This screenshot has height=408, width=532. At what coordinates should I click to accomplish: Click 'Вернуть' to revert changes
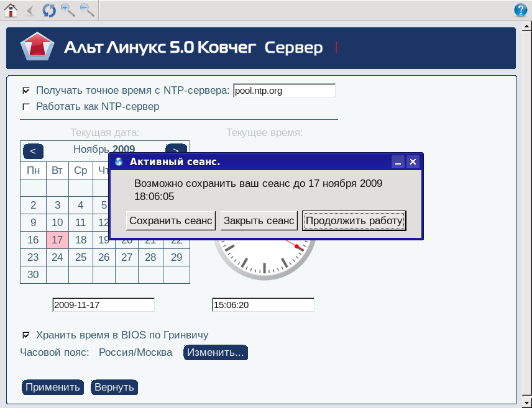click(114, 388)
